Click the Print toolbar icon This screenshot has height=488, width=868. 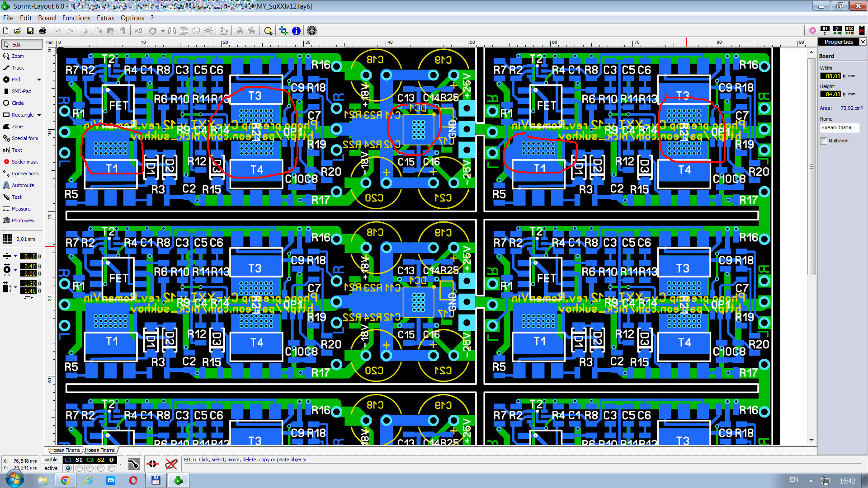click(42, 31)
